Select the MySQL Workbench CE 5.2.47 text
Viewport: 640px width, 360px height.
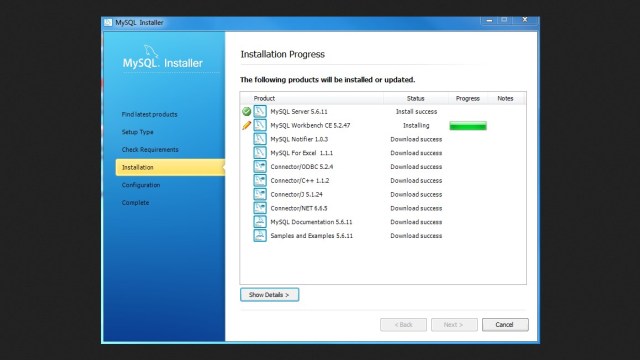point(310,125)
